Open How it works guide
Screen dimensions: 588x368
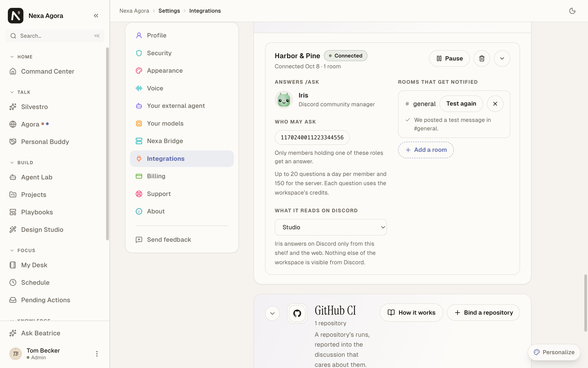pos(411,313)
